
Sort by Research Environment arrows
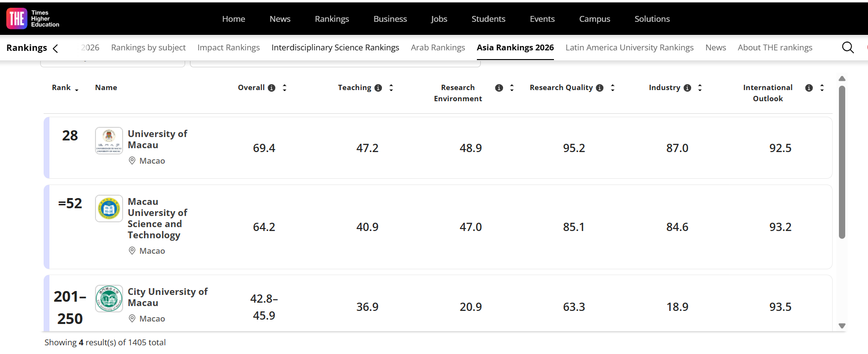(x=512, y=88)
